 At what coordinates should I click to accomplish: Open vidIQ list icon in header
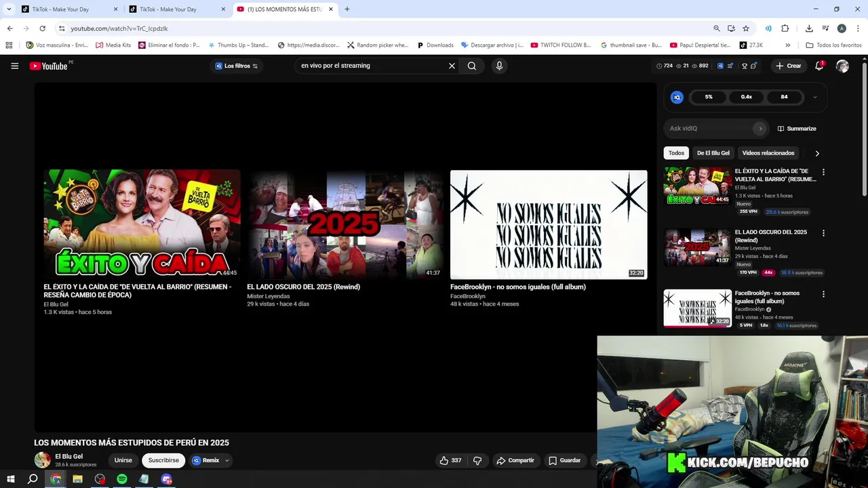click(730, 66)
